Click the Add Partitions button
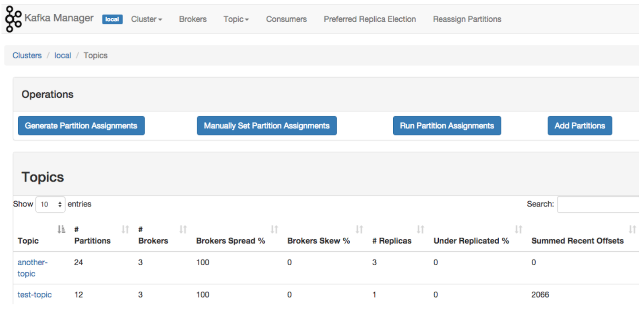The width and height of the screenshot is (644, 310). coord(579,126)
